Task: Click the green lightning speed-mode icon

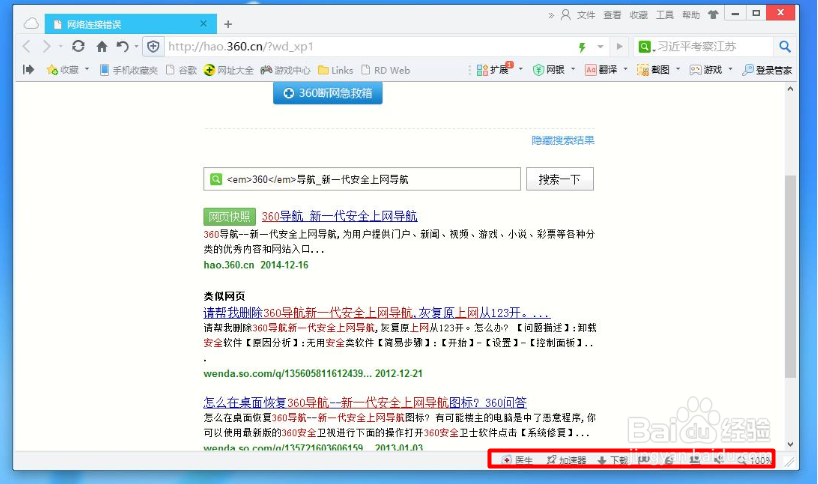Action: tap(582, 47)
